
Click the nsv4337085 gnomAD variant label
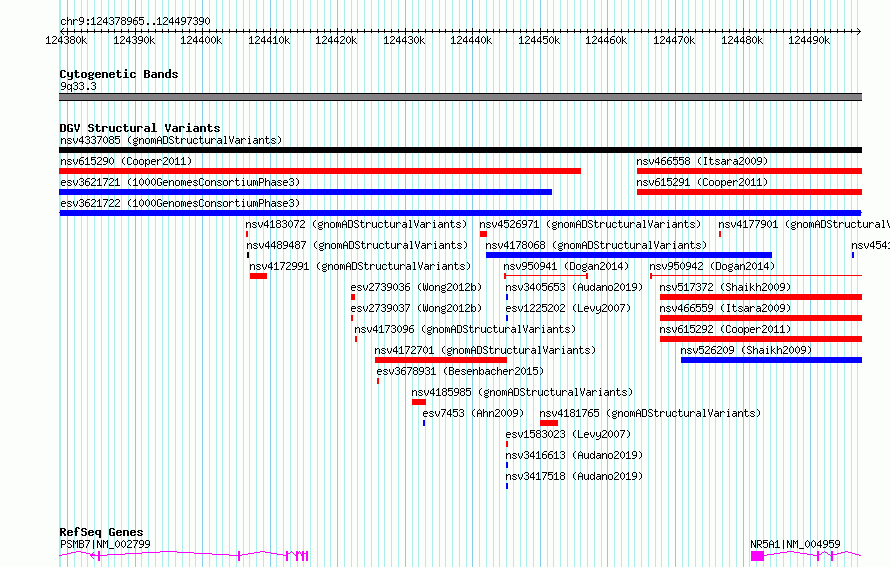pyautogui.click(x=171, y=140)
